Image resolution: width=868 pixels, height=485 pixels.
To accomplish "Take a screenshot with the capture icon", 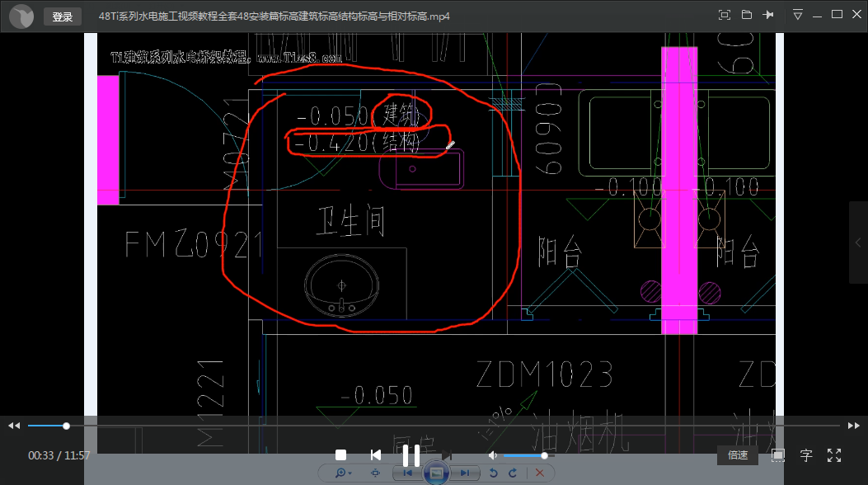I will click(x=725, y=15).
